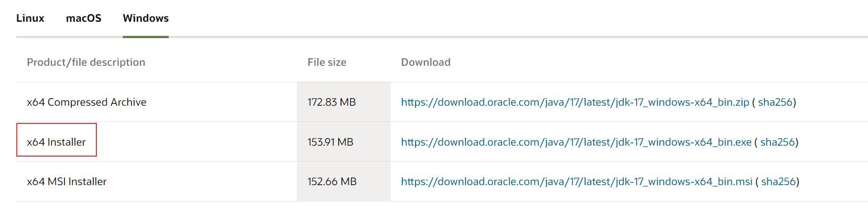Switch to the Linux tab

30,18
